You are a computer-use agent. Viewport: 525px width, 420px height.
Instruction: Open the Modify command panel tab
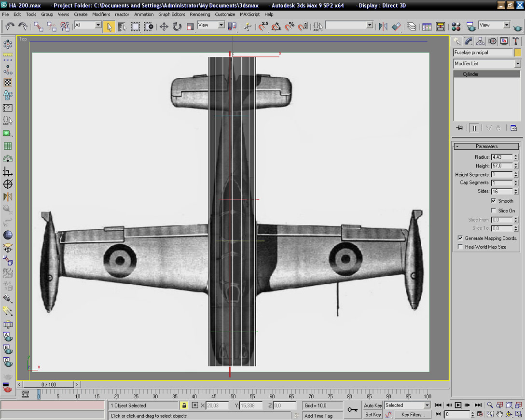pyautogui.click(x=469, y=41)
